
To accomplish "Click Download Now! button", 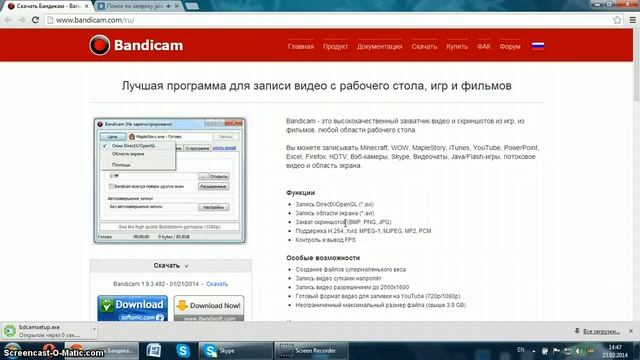I will click(x=209, y=308).
